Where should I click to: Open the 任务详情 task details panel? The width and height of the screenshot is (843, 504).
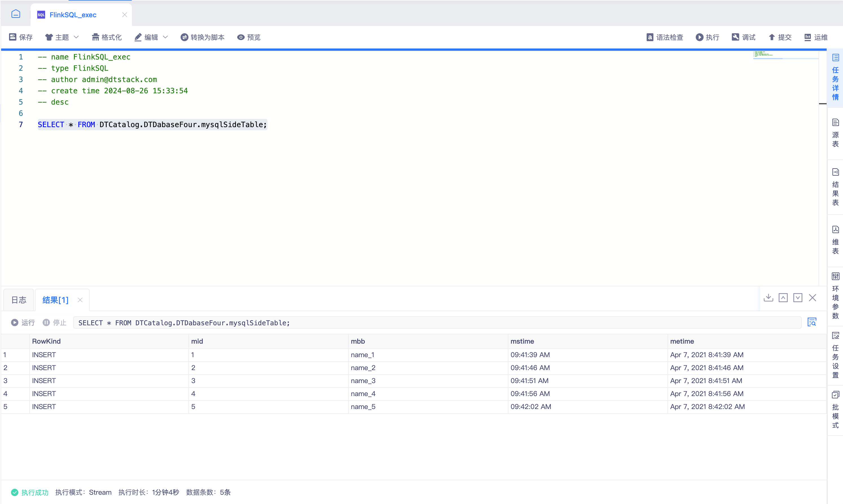point(835,78)
